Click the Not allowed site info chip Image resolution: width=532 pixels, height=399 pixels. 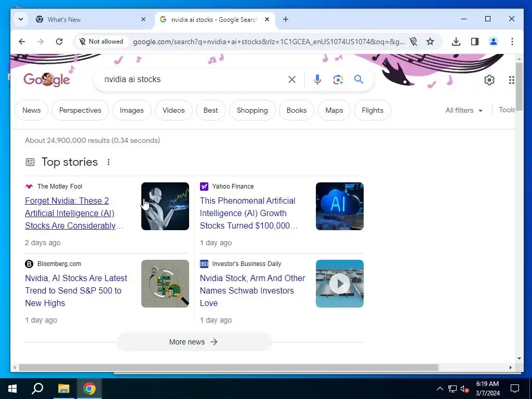coord(101,42)
